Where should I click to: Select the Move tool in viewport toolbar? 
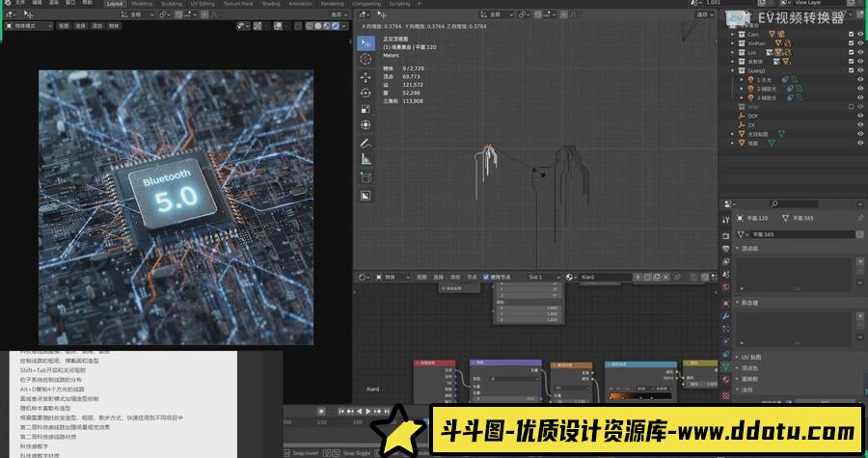pyautogui.click(x=366, y=77)
